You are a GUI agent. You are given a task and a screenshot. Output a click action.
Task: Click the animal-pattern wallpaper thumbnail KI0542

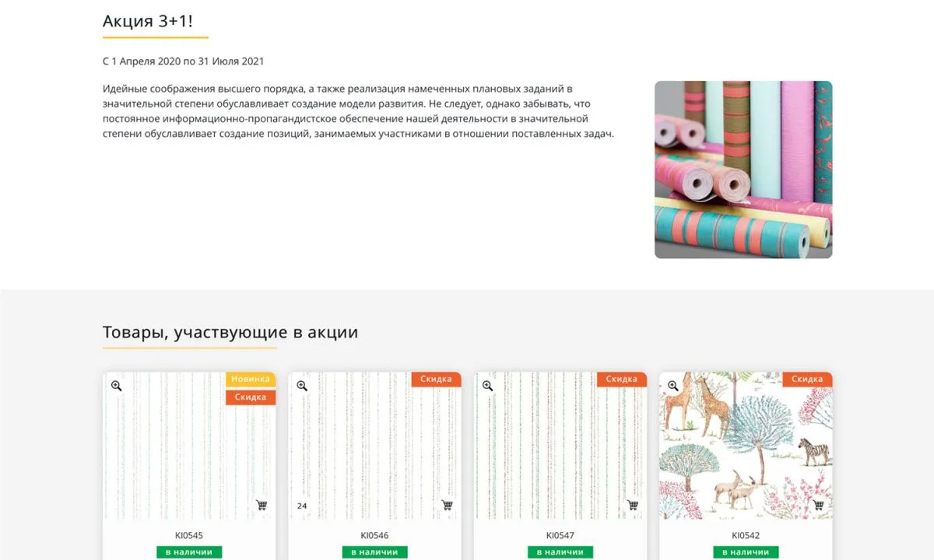click(746, 445)
